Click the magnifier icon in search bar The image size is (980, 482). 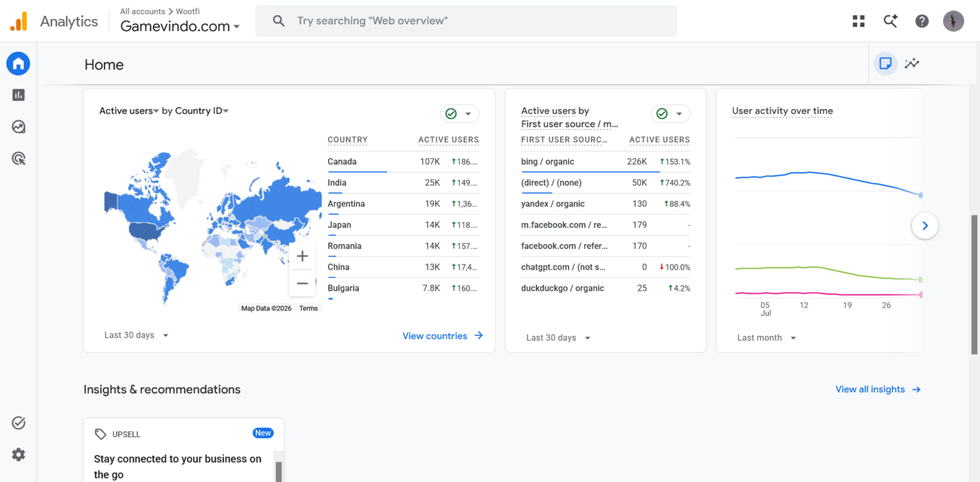(278, 21)
